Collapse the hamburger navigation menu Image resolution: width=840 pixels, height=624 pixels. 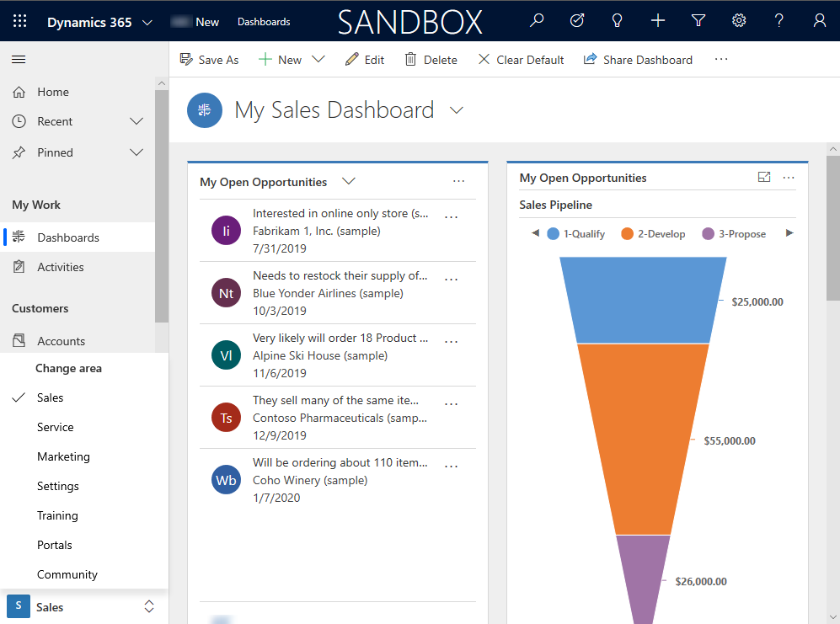19,60
